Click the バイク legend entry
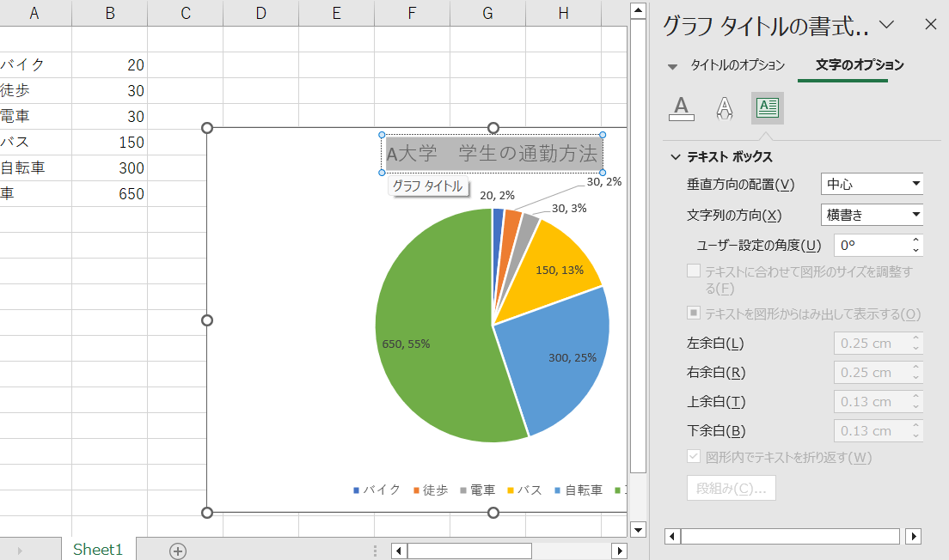Image resolution: width=949 pixels, height=560 pixels. tap(377, 490)
